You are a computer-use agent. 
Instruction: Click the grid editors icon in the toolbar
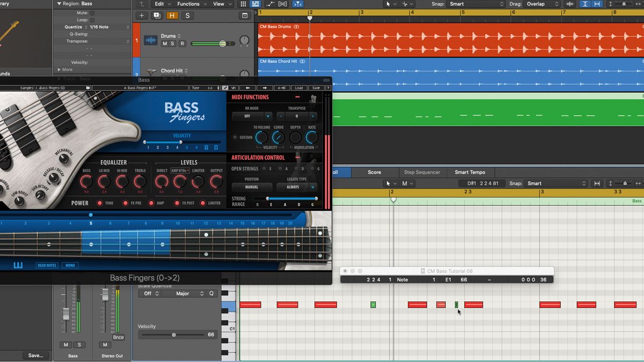(x=242, y=4)
